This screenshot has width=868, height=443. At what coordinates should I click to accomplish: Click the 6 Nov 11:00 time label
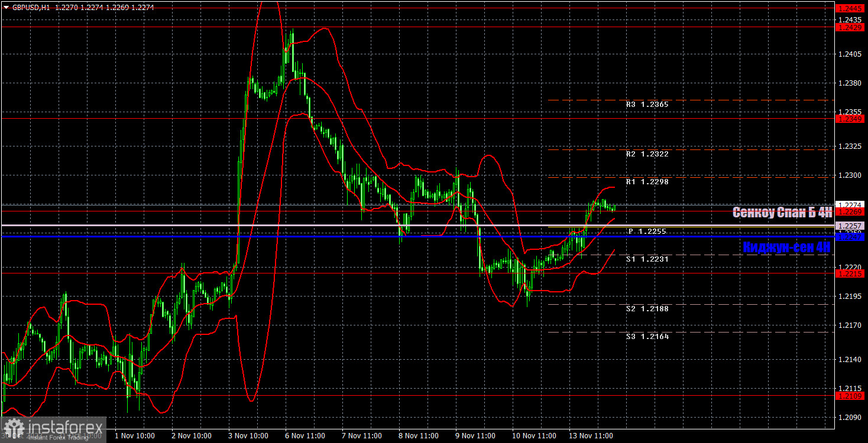305,436
